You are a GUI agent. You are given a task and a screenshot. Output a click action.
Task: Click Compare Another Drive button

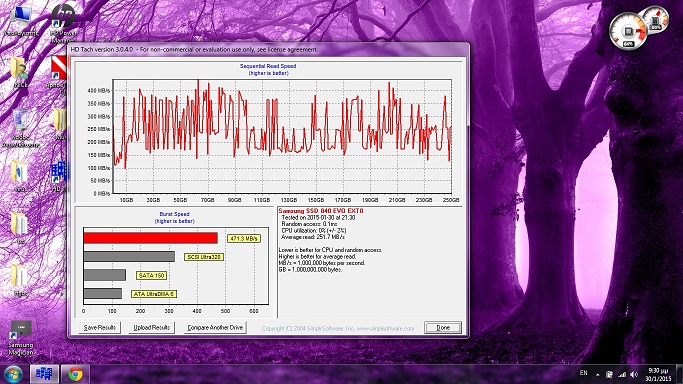215,327
